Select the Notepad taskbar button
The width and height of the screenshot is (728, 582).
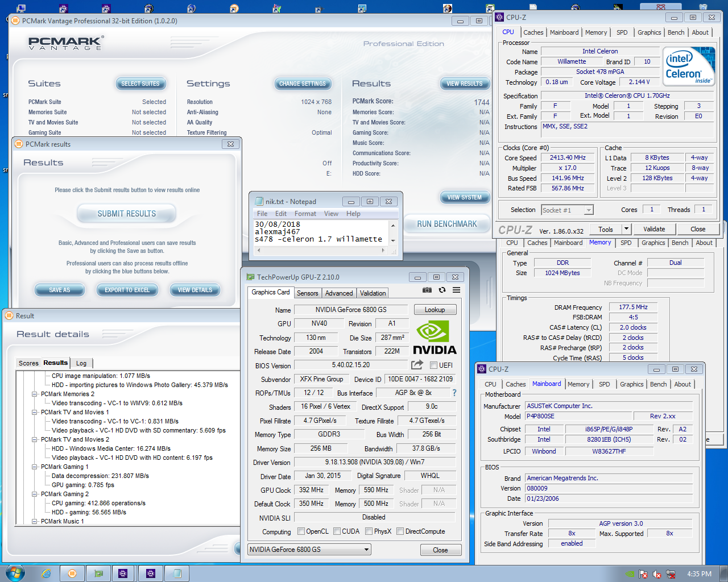tap(177, 573)
